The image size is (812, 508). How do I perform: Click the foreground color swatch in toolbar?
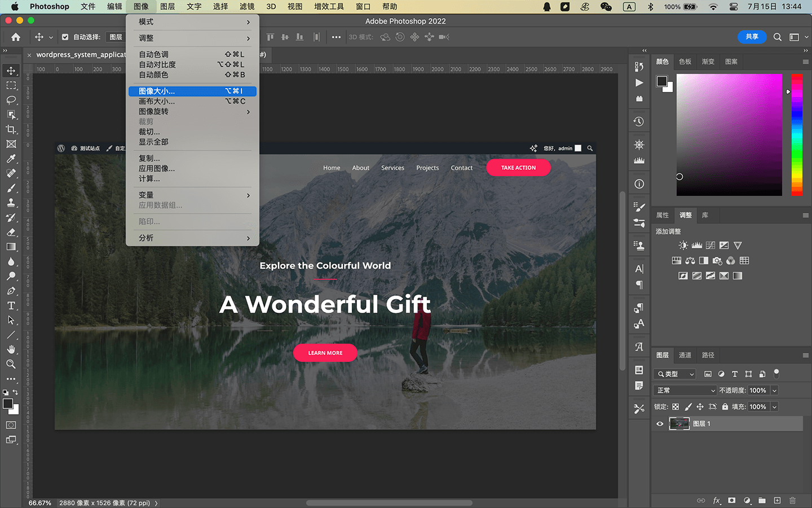tap(8, 404)
